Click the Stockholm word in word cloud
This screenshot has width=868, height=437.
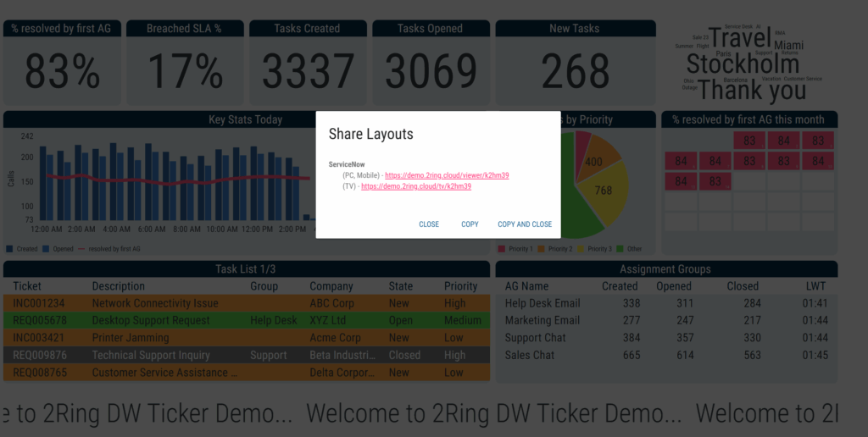pyautogui.click(x=743, y=64)
